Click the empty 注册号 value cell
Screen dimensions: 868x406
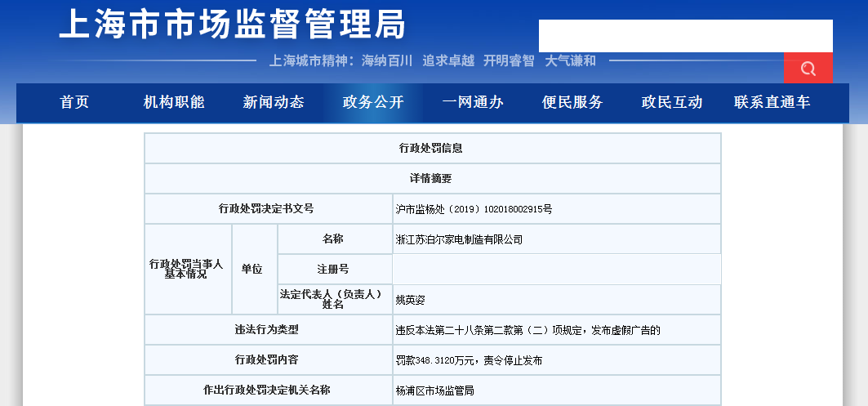click(557, 270)
